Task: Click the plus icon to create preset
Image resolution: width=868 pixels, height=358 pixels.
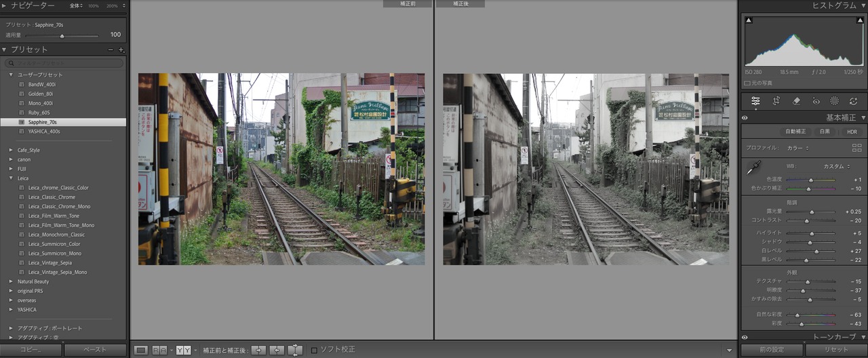Action: click(x=121, y=49)
